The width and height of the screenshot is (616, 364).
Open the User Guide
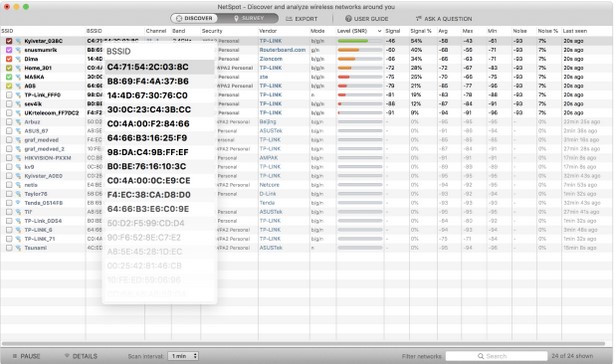(367, 19)
